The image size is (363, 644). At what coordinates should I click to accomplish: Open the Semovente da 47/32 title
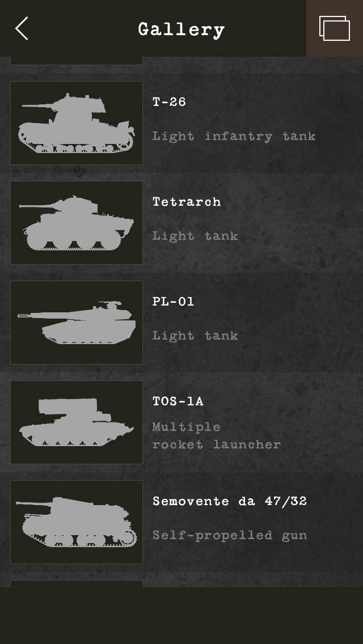[x=230, y=501]
